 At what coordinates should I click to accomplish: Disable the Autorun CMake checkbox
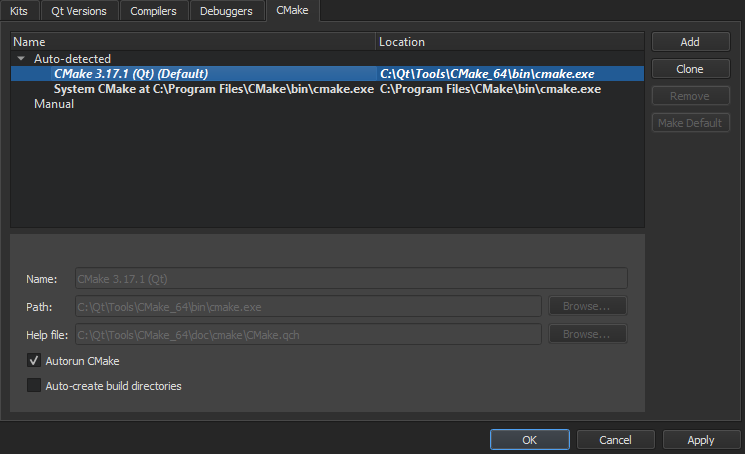click(x=35, y=361)
